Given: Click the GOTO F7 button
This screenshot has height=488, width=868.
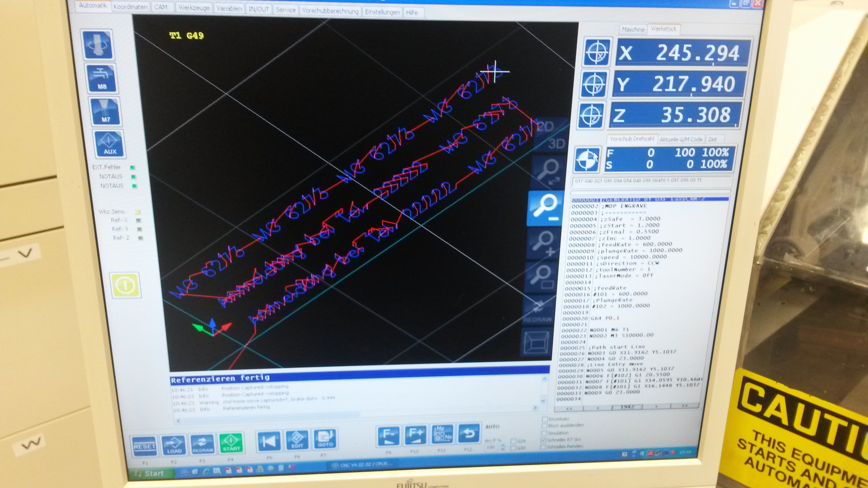Looking at the screenshot, I should pyautogui.click(x=325, y=439).
